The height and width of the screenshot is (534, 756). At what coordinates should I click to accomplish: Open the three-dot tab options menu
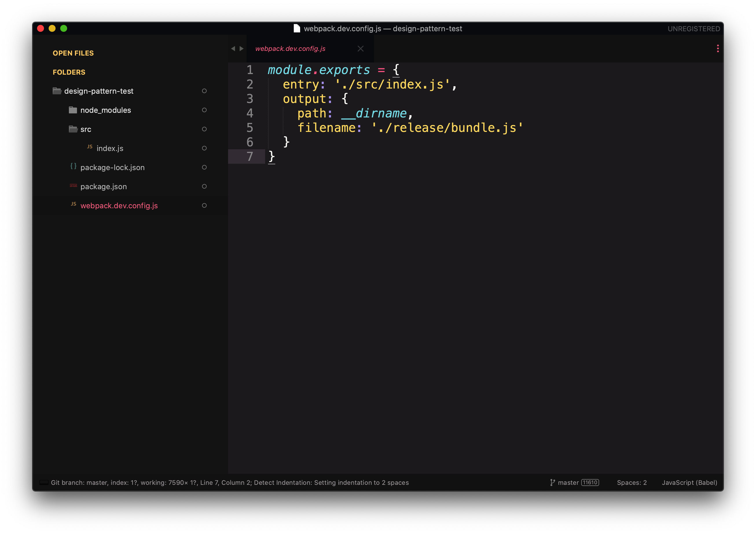[x=718, y=49]
